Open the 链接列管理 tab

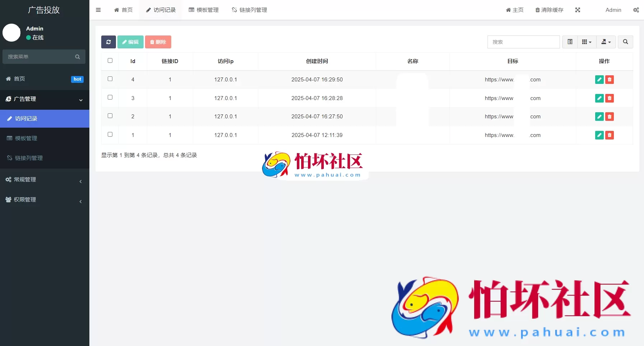(x=249, y=10)
